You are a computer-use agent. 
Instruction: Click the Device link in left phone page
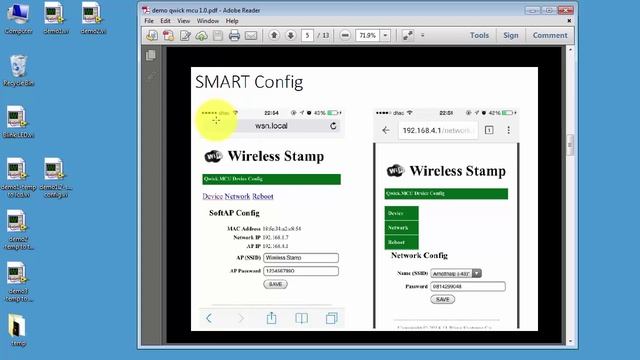pyautogui.click(x=212, y=197)
